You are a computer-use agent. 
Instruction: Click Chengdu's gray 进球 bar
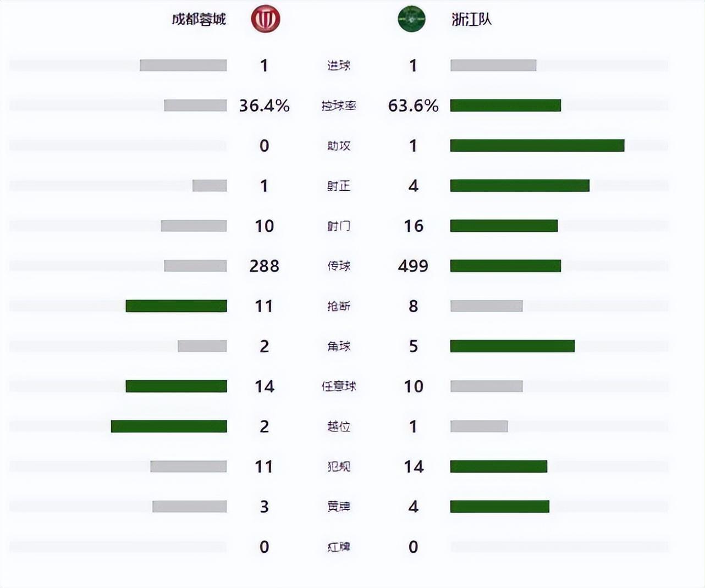183,65
